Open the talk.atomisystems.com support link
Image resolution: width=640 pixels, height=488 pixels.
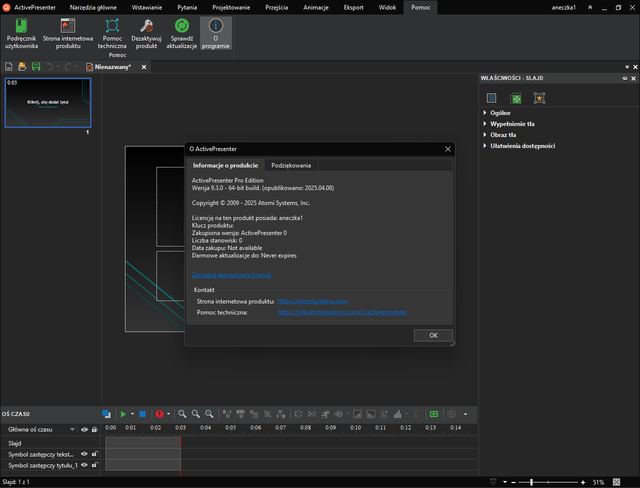[x=342, y=312]
